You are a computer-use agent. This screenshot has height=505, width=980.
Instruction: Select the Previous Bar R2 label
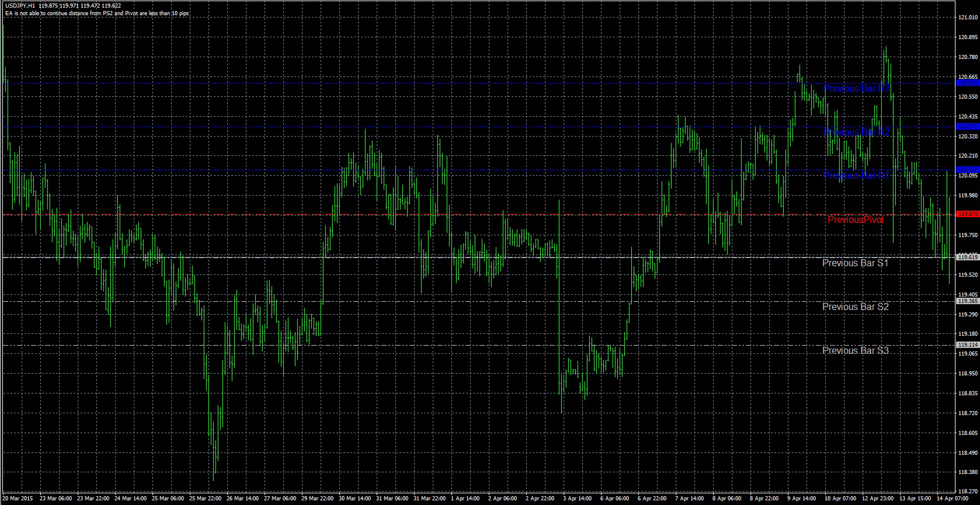pos(856,132)
